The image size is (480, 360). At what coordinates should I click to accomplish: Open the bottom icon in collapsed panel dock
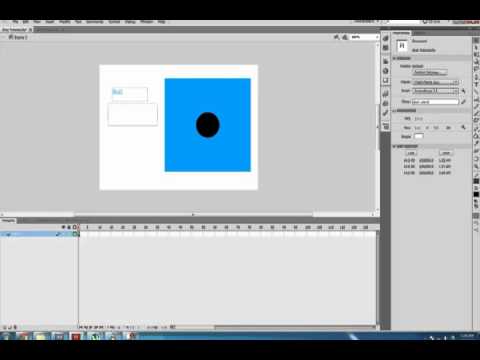386,126
